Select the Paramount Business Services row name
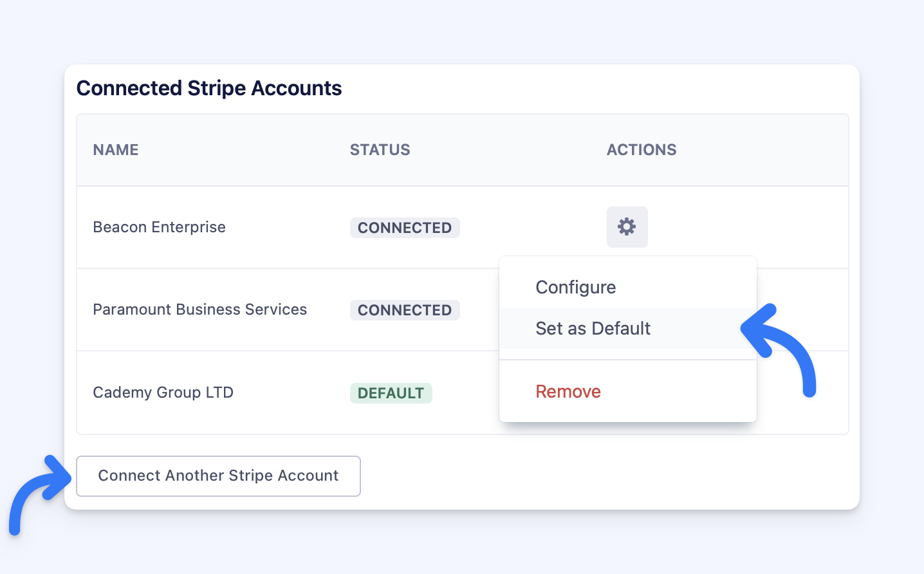Screen dimensions: 924x574 (199, 310)
